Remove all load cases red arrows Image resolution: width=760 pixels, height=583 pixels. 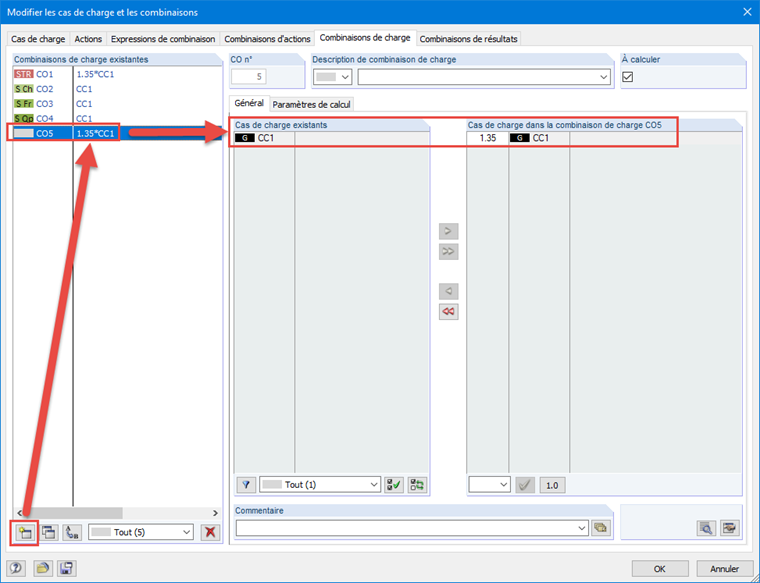[448, 312]
